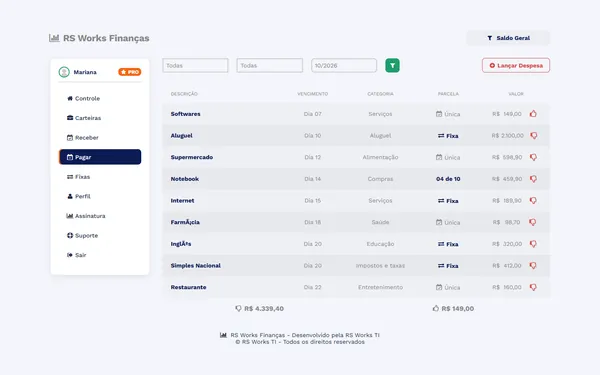This screenshot has height=375, width=600.
Task: Toggle thumbs-down icon on Supermercado row
Action: (533, 157)
